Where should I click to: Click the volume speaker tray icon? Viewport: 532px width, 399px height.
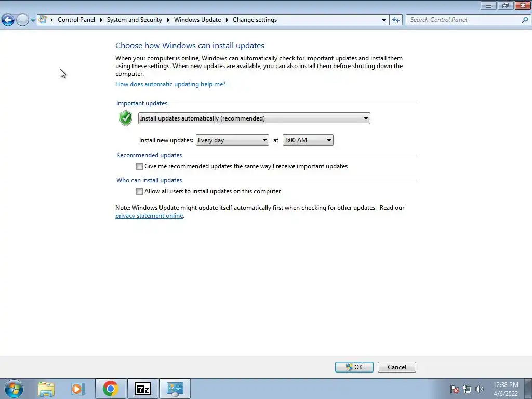(480, 389)
